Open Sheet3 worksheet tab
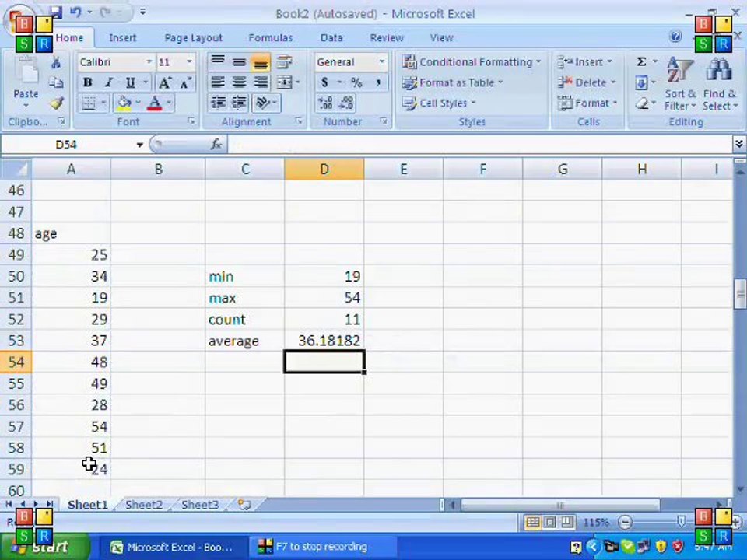Image resolution: width=747 pixels, height=560 pixels. point(200,505)
